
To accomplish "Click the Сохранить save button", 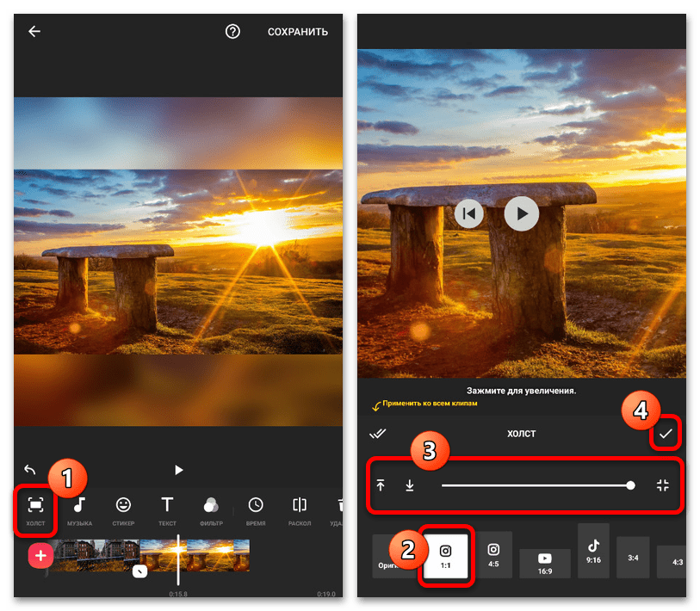I will point(298,32).
